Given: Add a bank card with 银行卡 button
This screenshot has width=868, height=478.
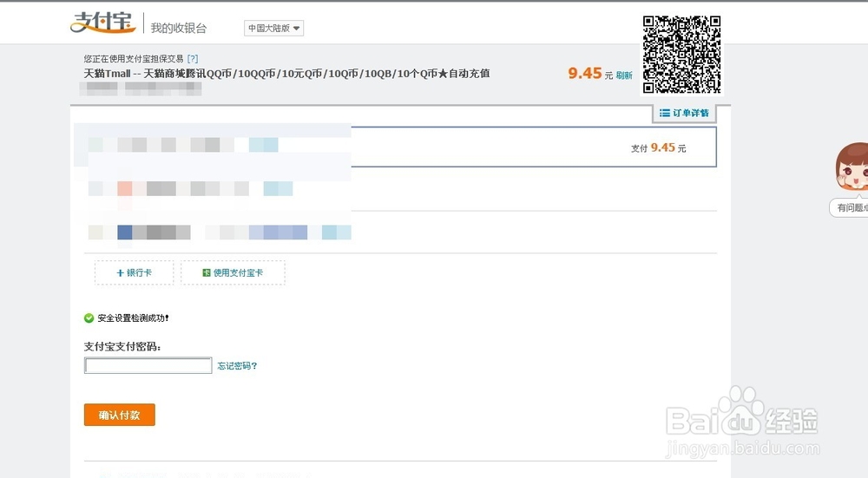Looking at the screenshot, I should pyautogui.click(x=134, y=272).
